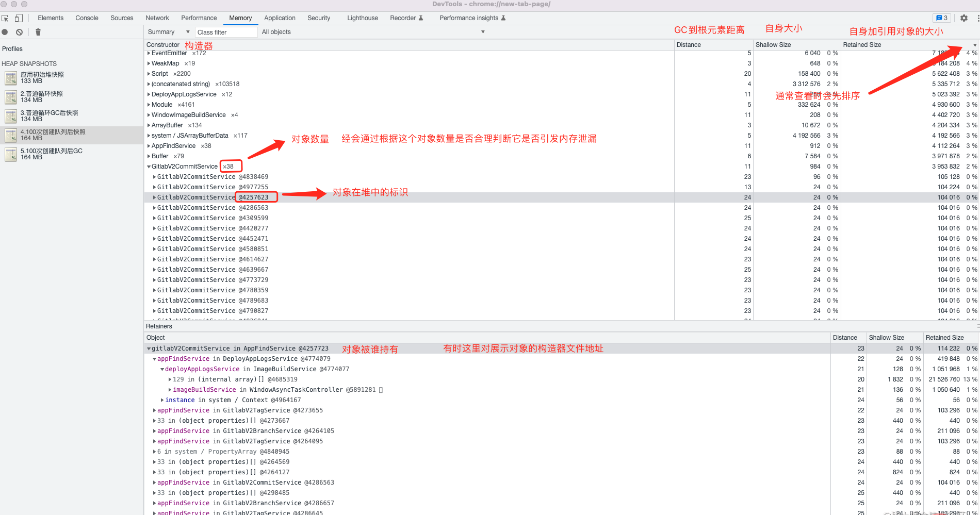Open the issues counter badge showing 3
The image size is (980, 515).
pos(942,18)
